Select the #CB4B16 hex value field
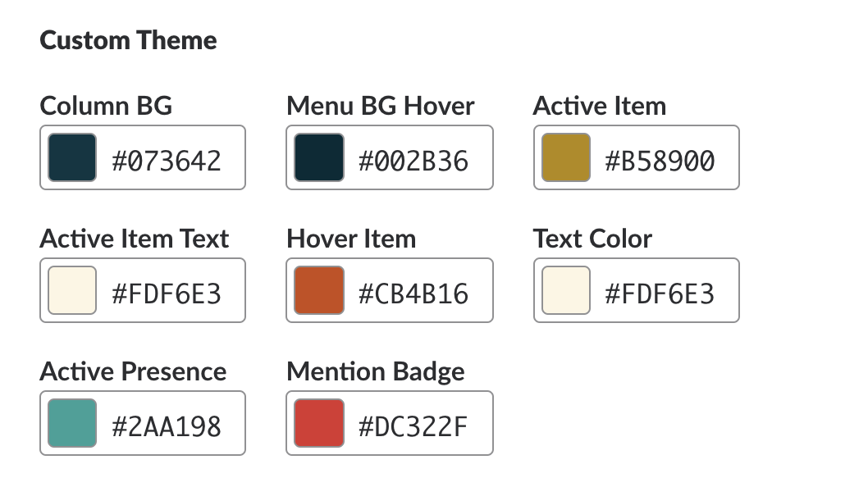The width and height of the screenshot is (868, 487). click(413, 292)
